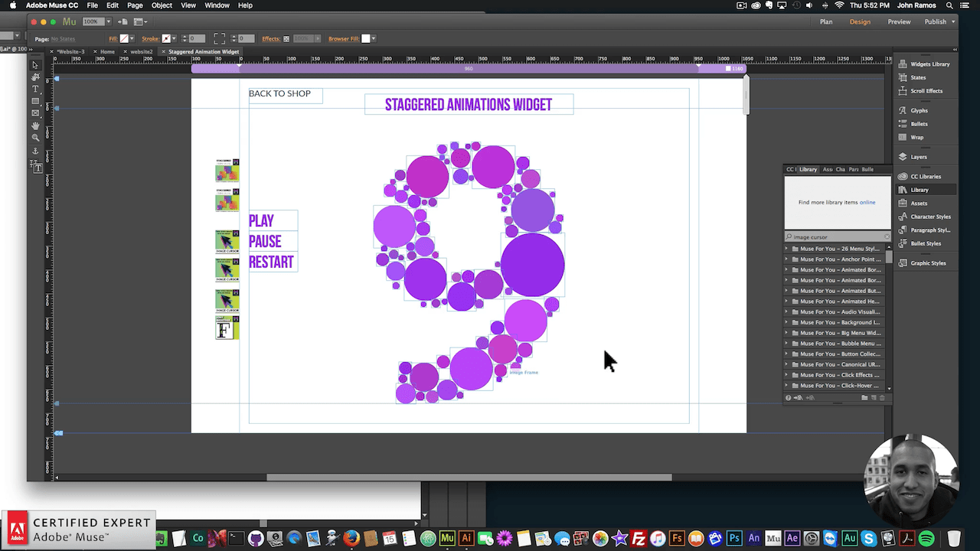Select the Text tool in toolbar

click(35, 90)
